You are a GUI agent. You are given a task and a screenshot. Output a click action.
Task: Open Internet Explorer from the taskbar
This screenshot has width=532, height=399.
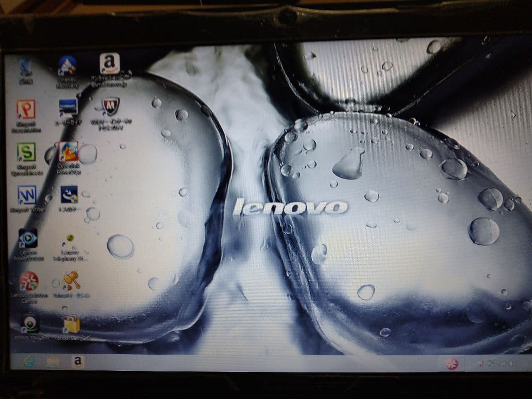click(29, 363)
